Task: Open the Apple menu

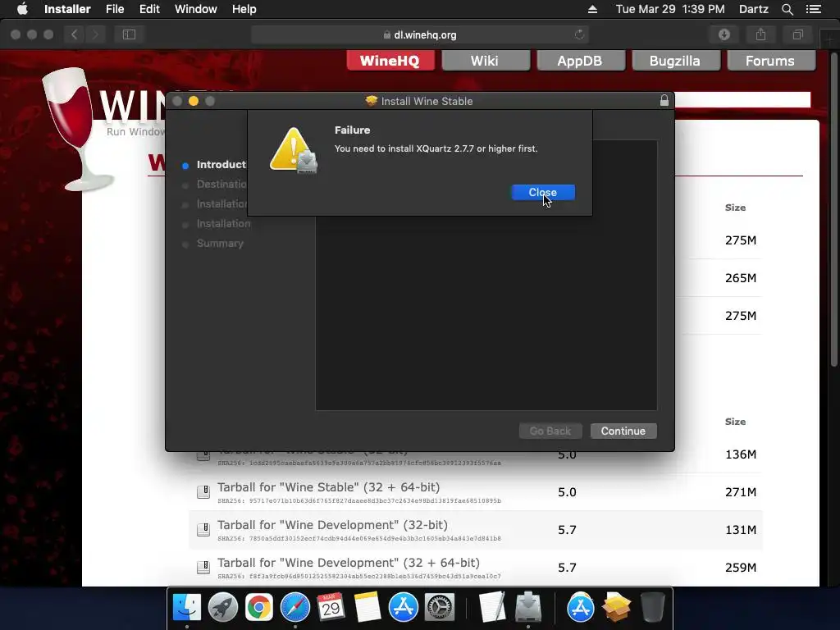Action: pos(22,9)
